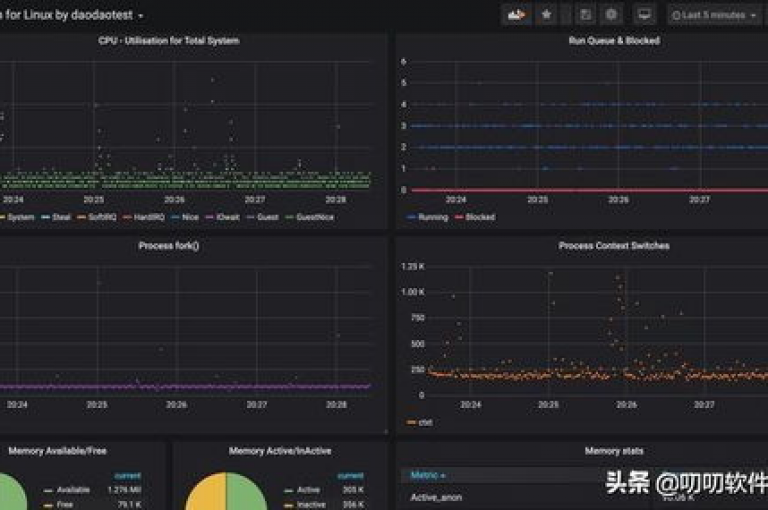Click the Add panel icon in toolbar
This screenshot has width=768, height=510.
point(516,15)
